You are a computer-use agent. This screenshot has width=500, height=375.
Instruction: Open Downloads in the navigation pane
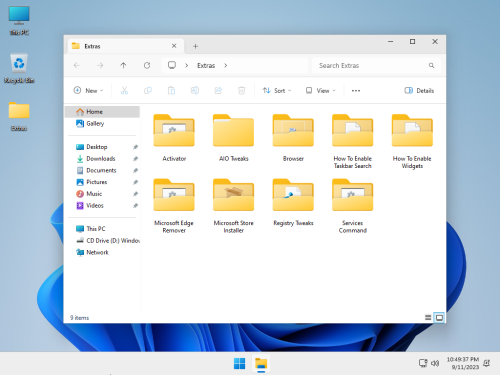102,159
